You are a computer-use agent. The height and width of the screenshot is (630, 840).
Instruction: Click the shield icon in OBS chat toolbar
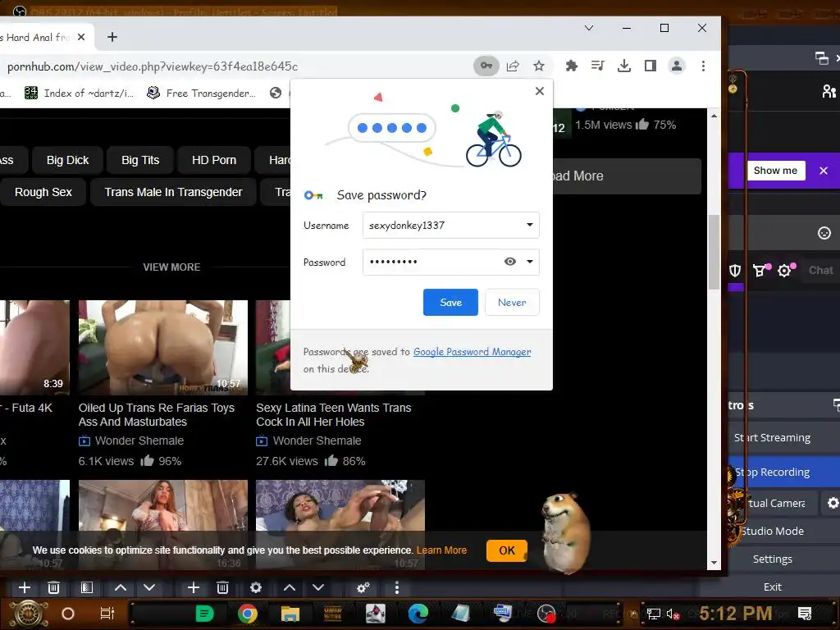[735, 271]
